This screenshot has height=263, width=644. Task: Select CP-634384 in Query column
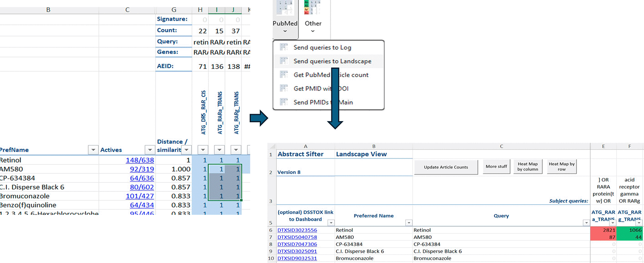(501, 244)
